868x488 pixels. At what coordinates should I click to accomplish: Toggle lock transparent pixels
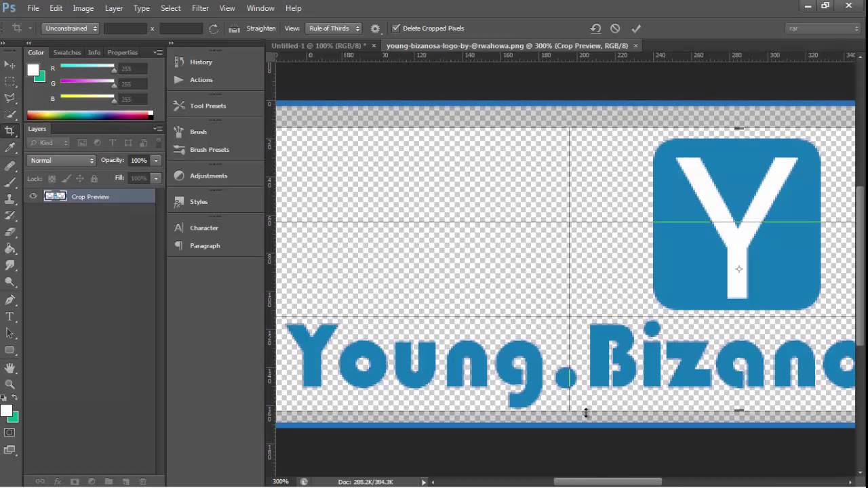tap(52, 178)
